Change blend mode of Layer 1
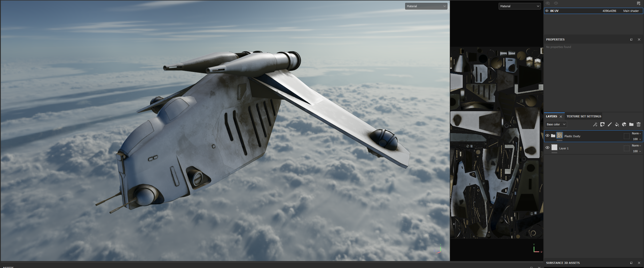 click(x=636, y=145)
